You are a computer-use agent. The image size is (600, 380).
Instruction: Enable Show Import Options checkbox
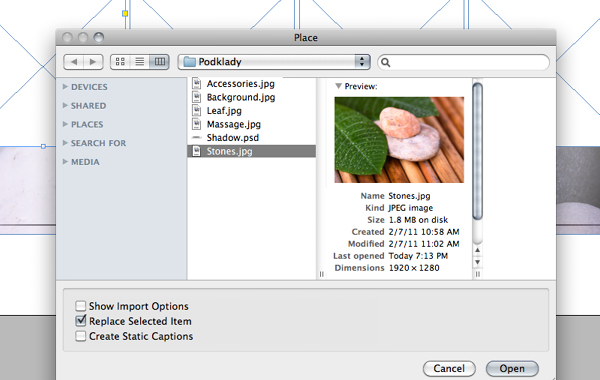coord(80,306)
